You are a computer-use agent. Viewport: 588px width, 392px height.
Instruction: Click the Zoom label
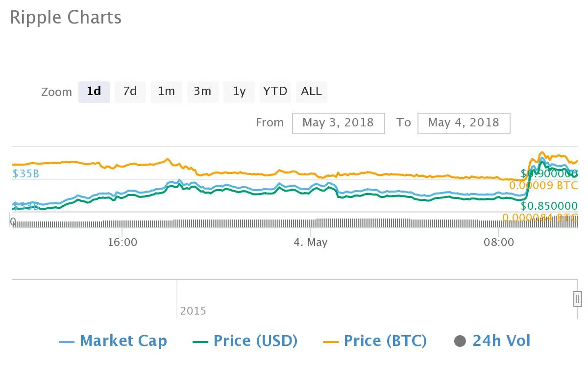(56, 92)
